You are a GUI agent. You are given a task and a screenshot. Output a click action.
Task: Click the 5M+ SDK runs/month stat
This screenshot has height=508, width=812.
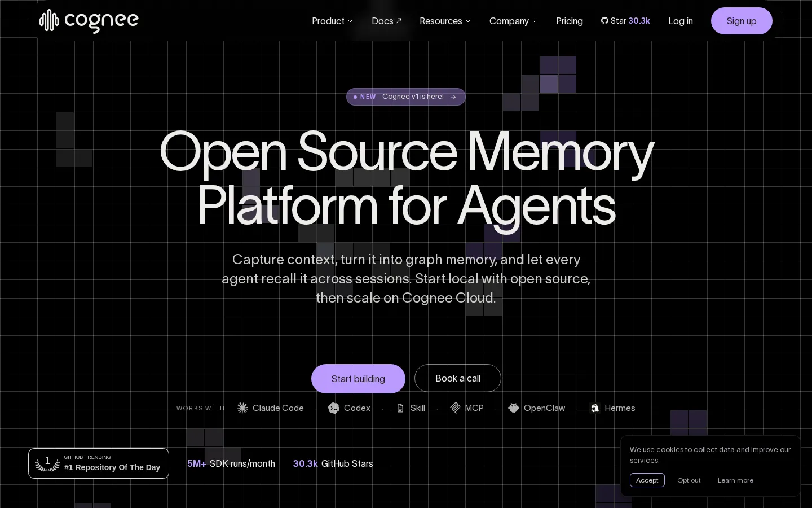(x=231, y=463)
